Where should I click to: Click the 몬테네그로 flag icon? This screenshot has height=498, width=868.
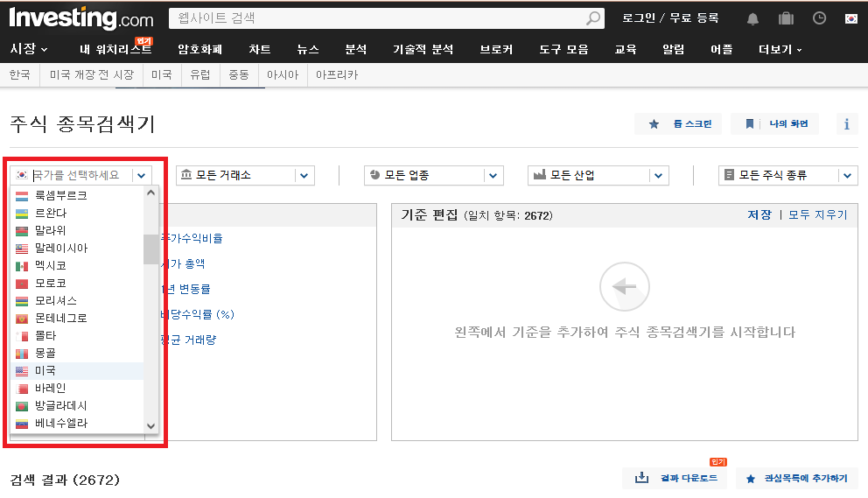point(22,319)
